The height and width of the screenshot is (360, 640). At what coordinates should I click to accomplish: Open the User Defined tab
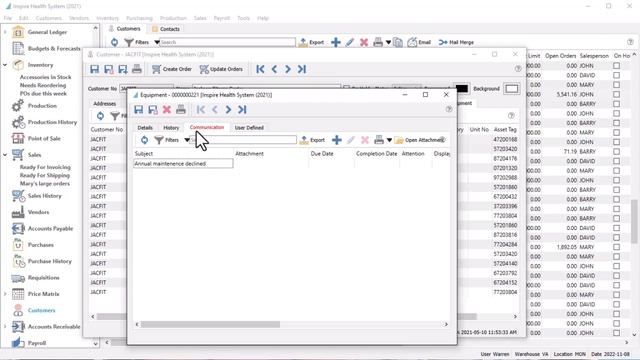[x=249, y=128]
